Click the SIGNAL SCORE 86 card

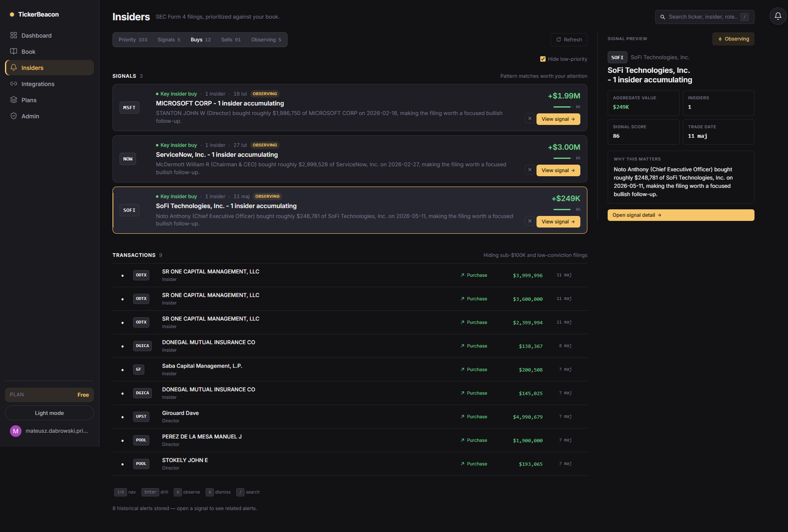pyautogui.click(x=643, y=132)
